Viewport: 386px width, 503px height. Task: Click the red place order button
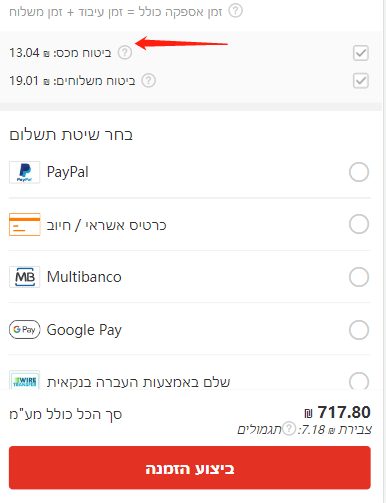point(190,468)
